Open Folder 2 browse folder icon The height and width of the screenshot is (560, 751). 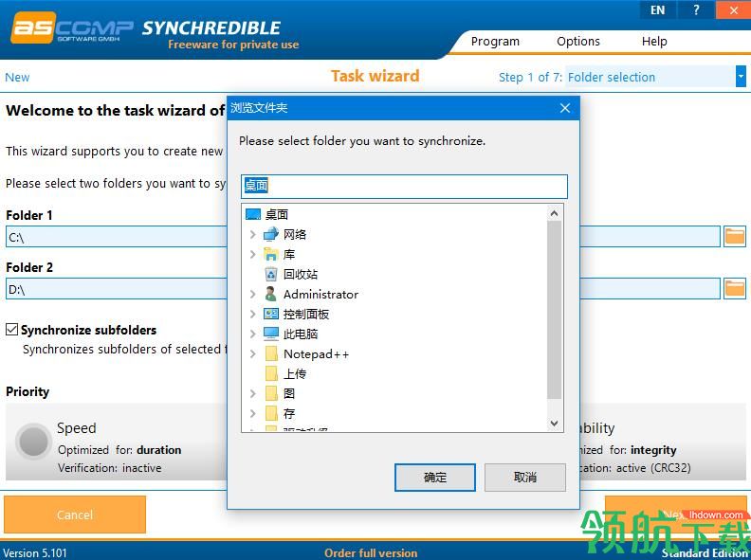pos(734,288)
